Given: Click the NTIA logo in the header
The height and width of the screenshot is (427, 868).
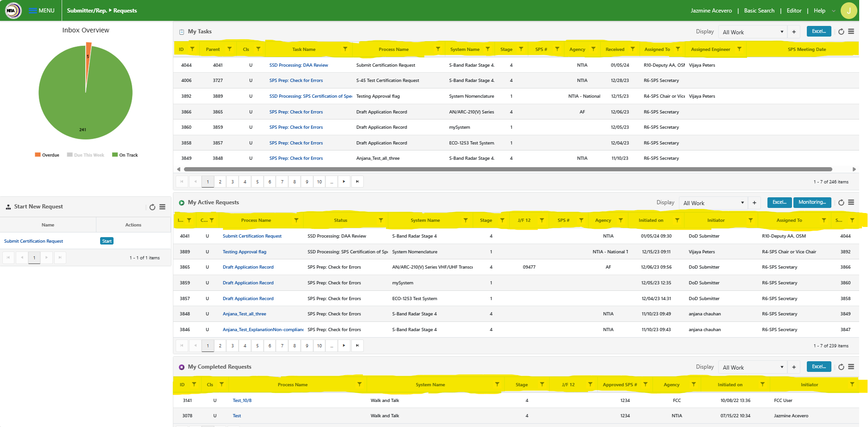Looking at the screenshot, I should coord(13,11).
